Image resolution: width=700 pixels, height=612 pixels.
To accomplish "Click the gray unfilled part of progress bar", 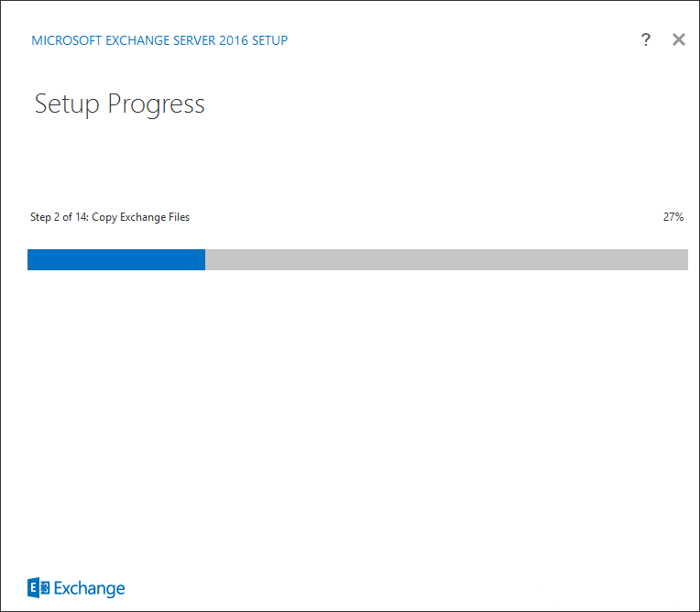I will point(446,260).
